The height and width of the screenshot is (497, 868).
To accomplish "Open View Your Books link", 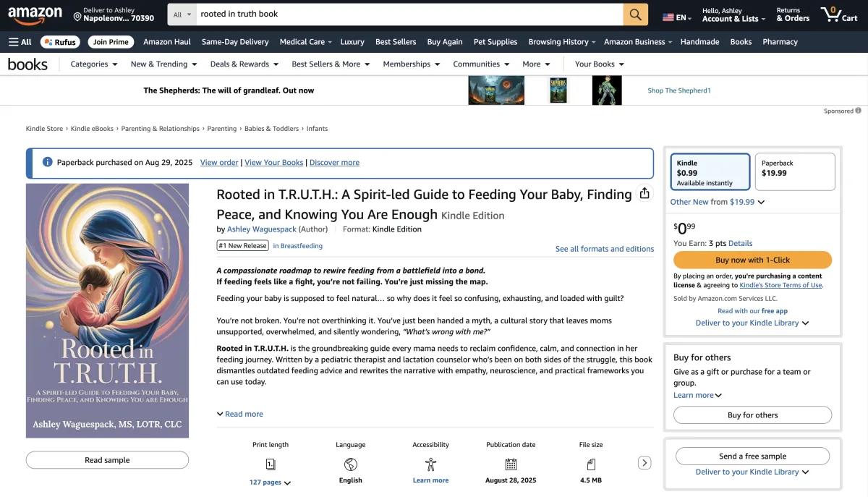I will 273,163.
